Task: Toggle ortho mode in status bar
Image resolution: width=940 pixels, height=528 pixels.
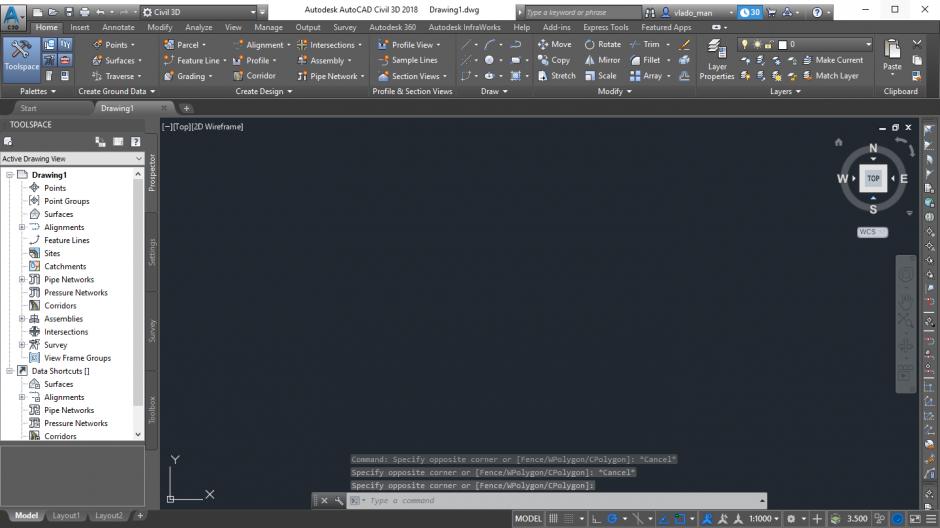Action: point(596,518)
